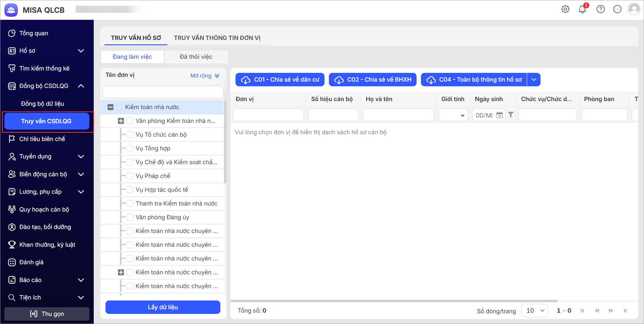The height and width of the screenshot is (324, 644).
Task: Open the user avatar menu
Action: (x=634, y=9)
